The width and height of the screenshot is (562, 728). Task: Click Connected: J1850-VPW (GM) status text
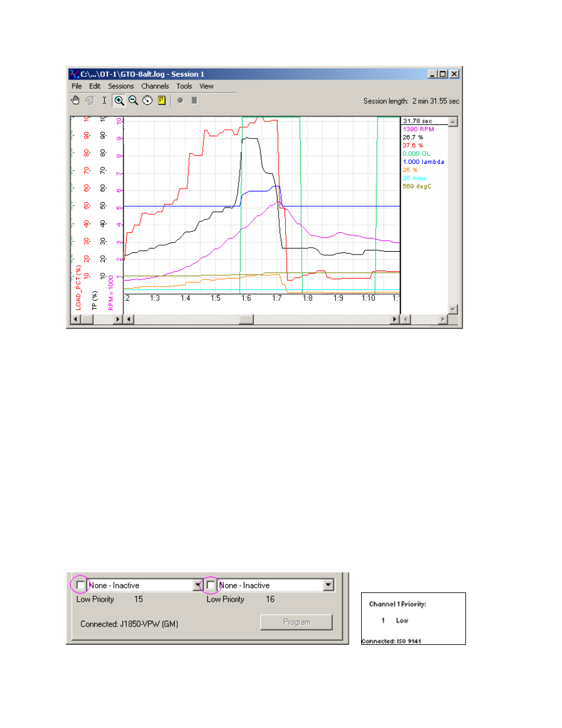129,624
